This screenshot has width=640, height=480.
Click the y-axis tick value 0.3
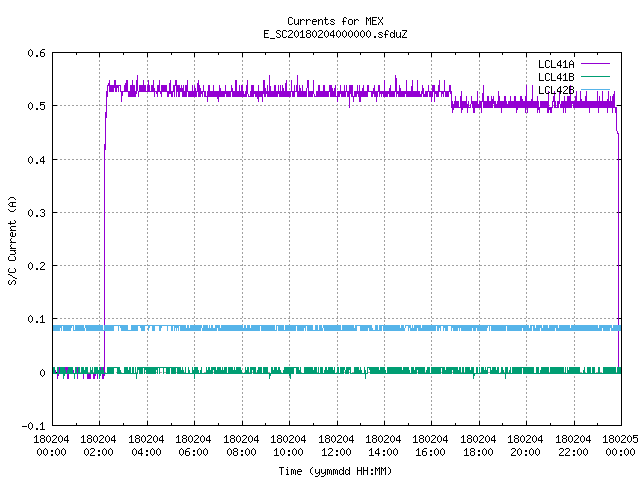(x=36, y=213)
